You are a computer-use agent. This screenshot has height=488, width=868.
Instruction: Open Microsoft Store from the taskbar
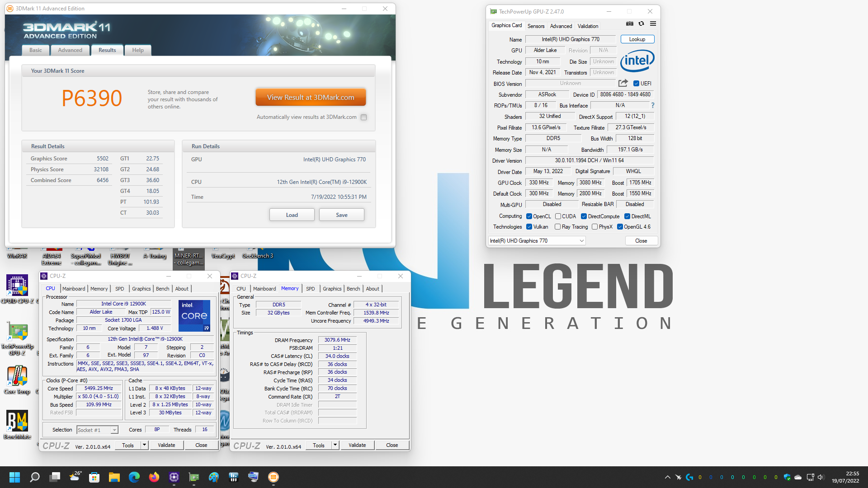click(x=94, y=477)
